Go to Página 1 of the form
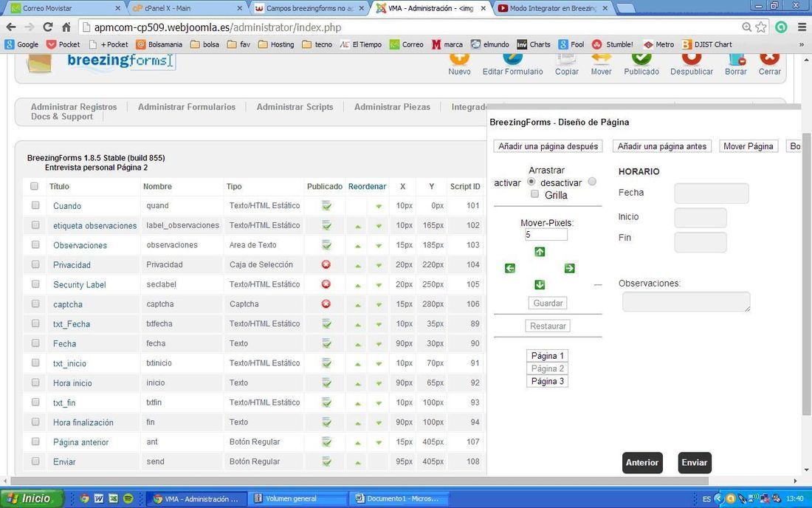 pos(548,356)
